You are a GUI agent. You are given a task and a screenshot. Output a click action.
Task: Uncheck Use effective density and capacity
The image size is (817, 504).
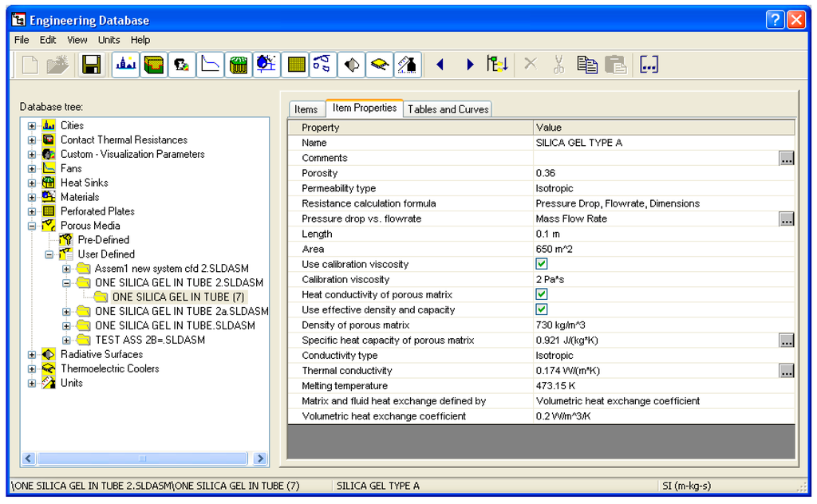[x=541, y=309]
